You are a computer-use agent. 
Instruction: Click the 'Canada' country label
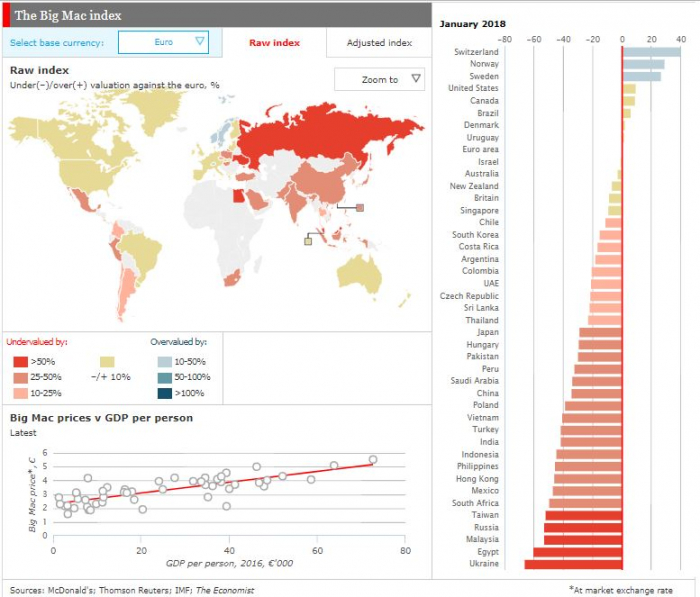[484, 101]
